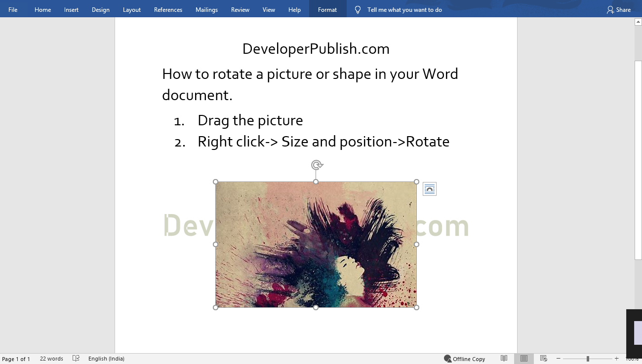This screenshot has height=364, width=642.
Task: Open Layout Options beside the selected picture
Action: [x=429, y=188]
